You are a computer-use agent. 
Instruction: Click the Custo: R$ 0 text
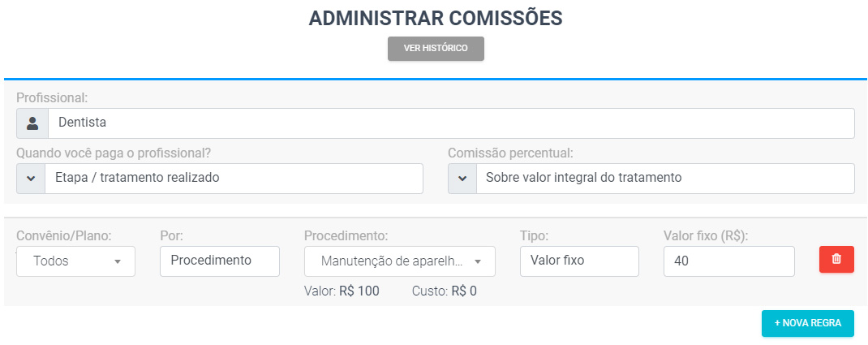[444, 291]
